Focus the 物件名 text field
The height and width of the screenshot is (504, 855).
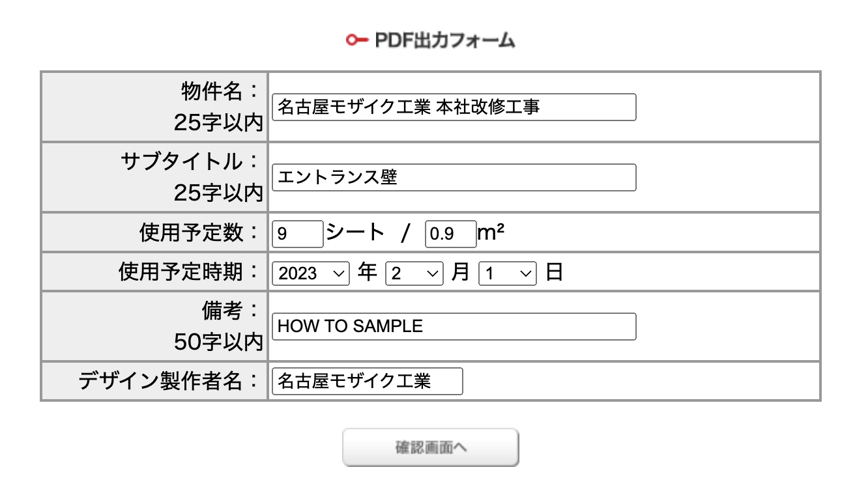point(454,107)
